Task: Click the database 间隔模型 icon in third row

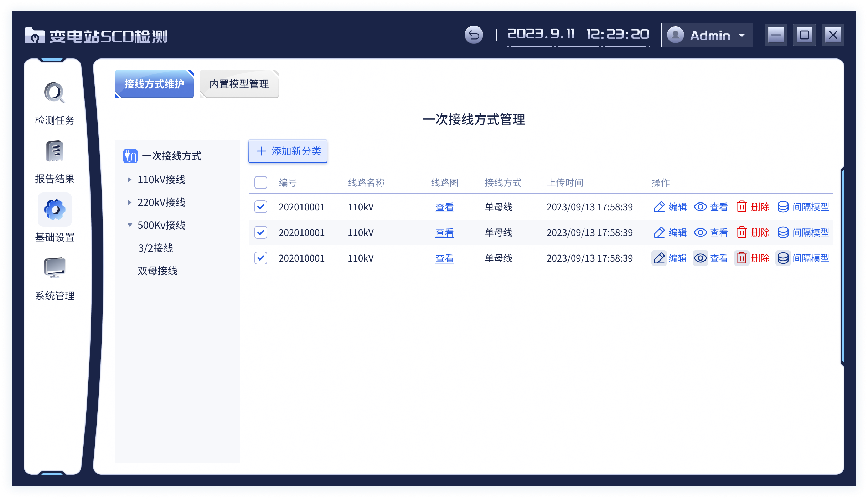Action: coord(783,258)
